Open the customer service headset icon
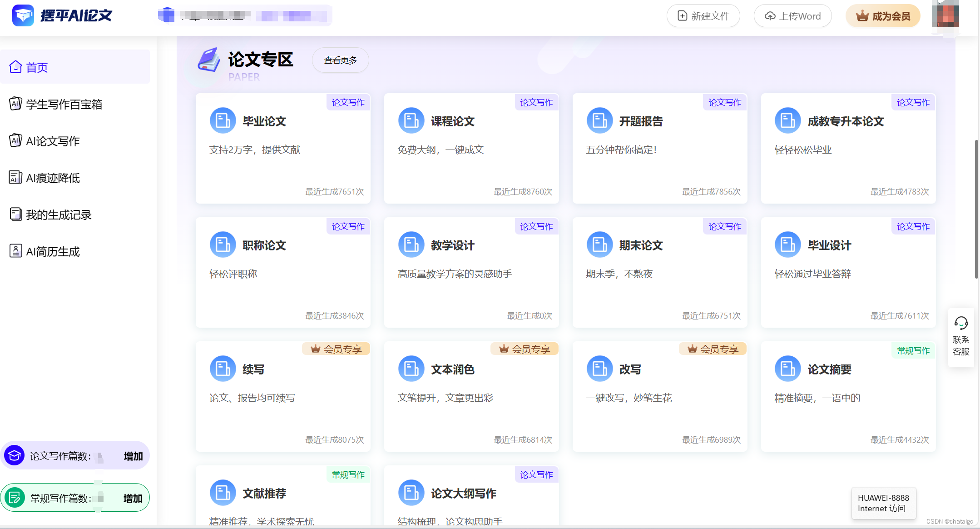Screen dimensions: 980x529 [961, 323]
